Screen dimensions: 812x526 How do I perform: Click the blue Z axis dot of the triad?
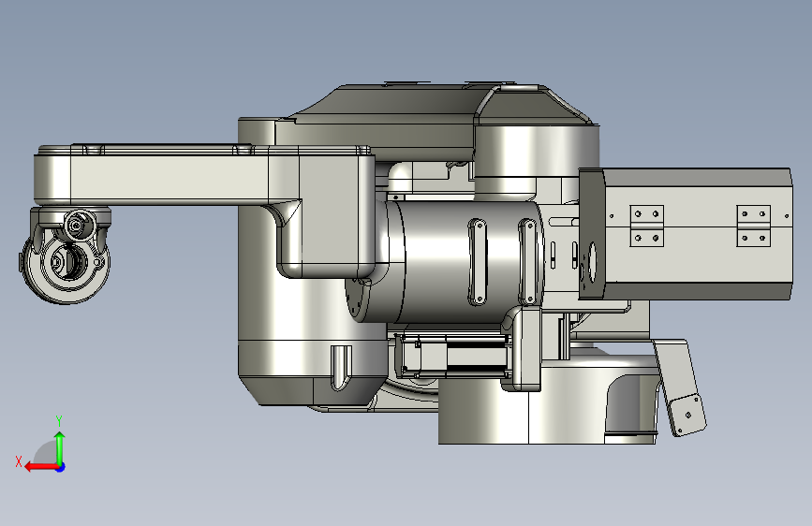click(x=61, y=467)
